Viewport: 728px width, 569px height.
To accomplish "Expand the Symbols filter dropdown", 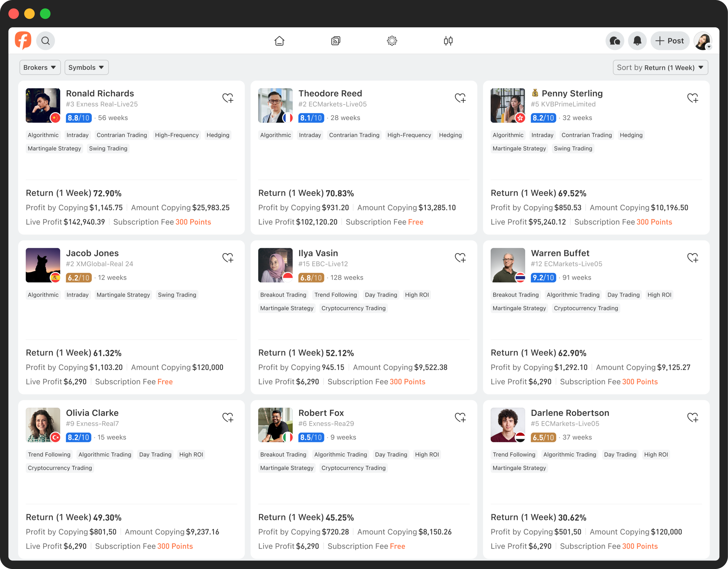I will tap(86, 67).
